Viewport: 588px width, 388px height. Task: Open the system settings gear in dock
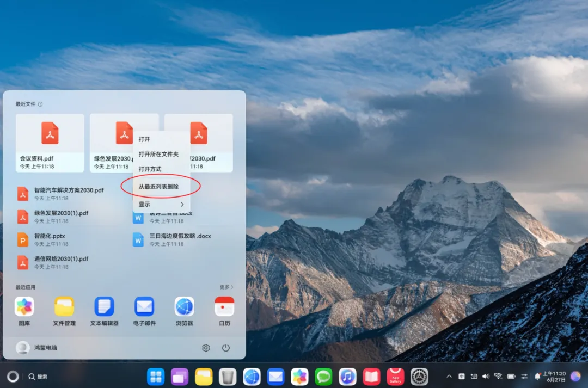pyautogui.click(x=419, y=377)
